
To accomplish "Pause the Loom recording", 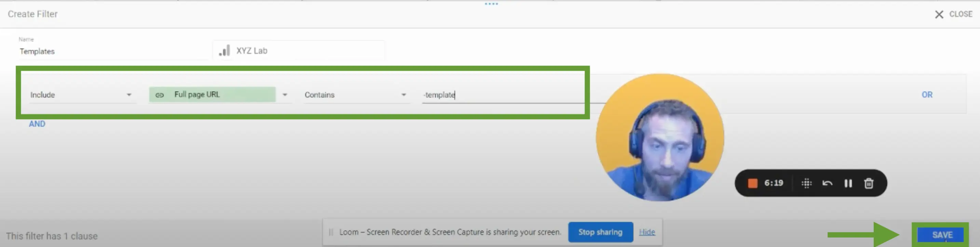I will tap(848, 183).
